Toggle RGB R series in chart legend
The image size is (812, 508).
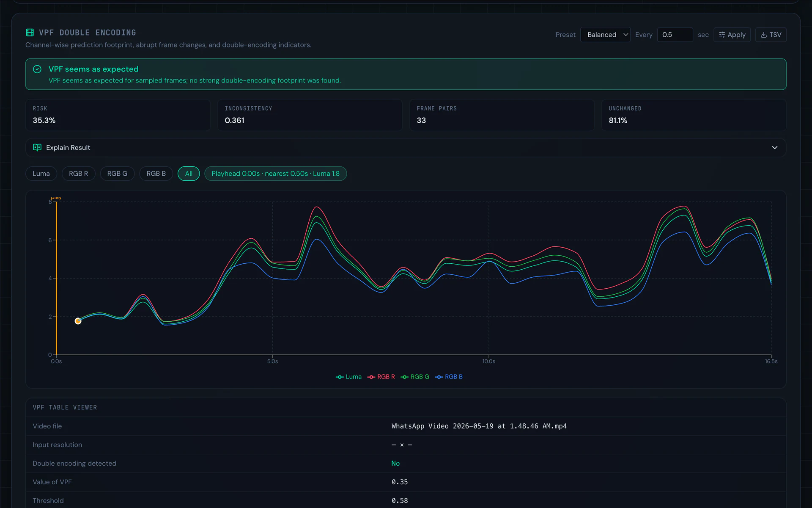(381, 377)
